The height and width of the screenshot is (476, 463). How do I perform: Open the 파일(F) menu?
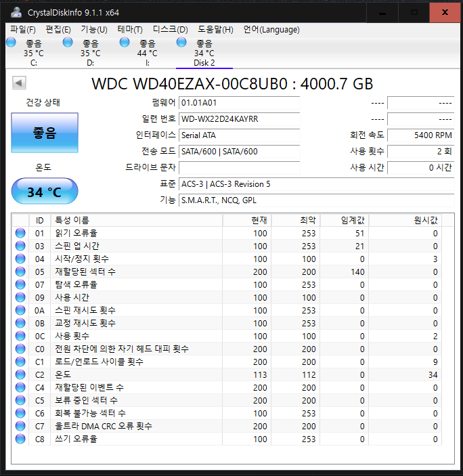coord(23,30)
